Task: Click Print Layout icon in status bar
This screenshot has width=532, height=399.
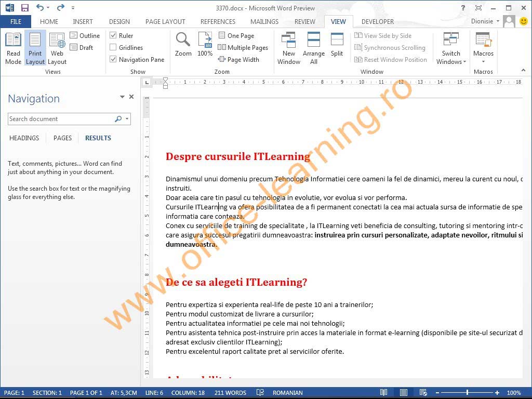Action: pyautogui.click(x=403, y=393)
